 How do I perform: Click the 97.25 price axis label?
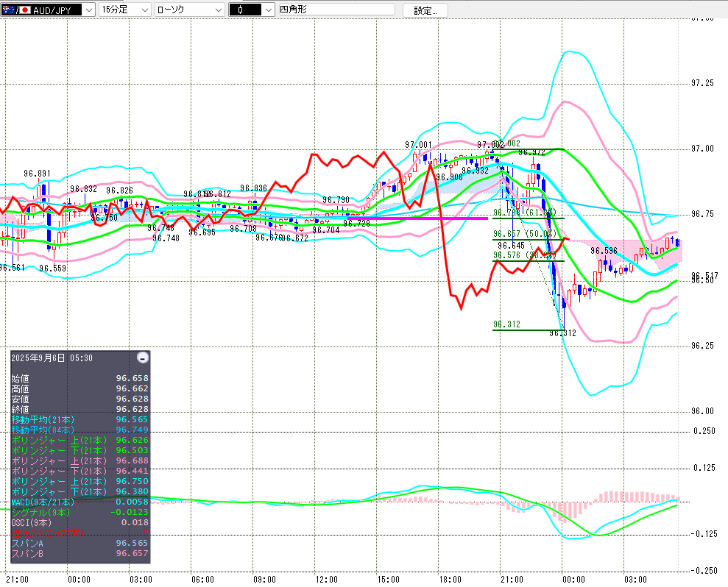pos(702,83)
